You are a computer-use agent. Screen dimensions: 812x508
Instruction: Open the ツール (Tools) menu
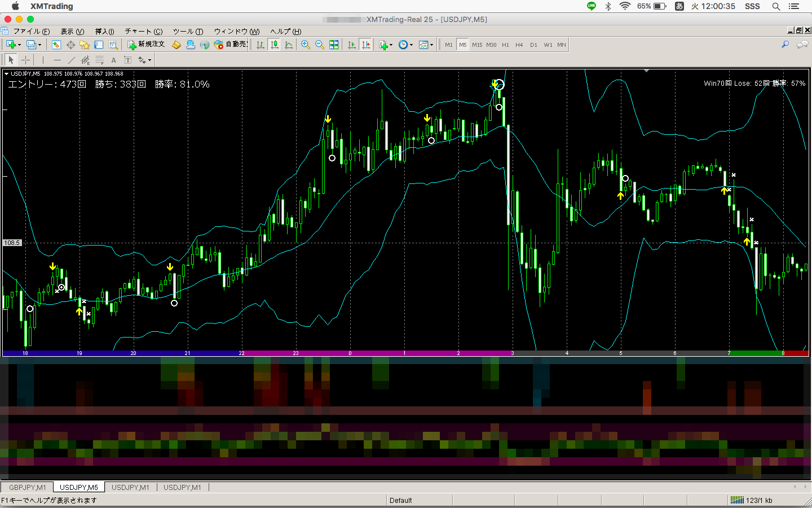pos(188,32)
